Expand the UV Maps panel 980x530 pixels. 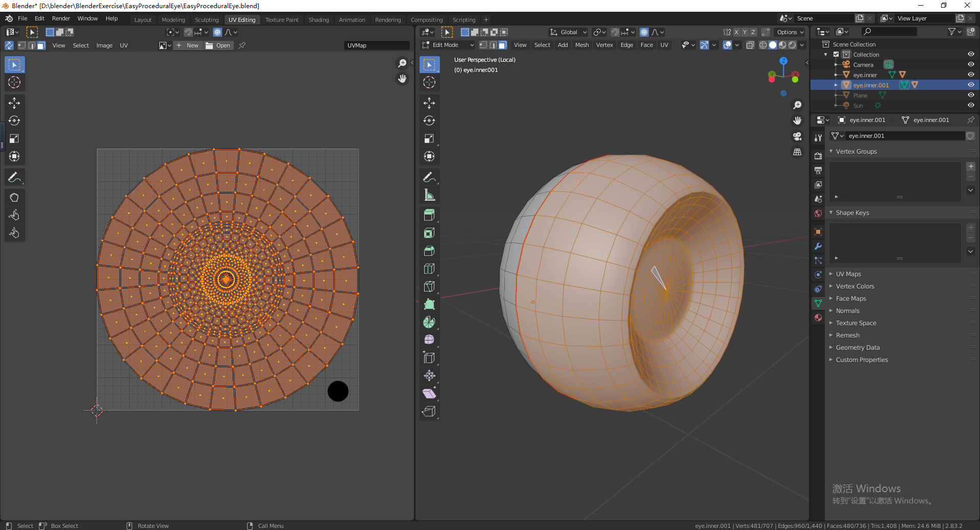pyautogui.click(x=848, y=274)
